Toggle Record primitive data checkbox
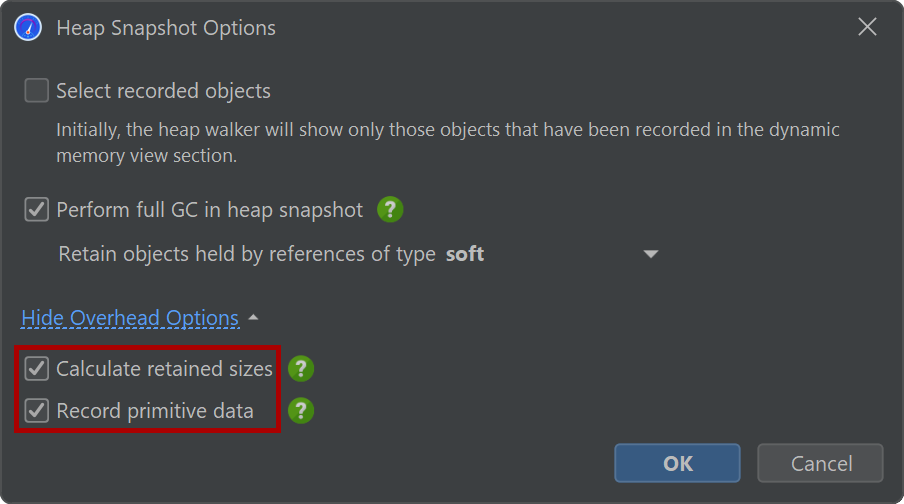This screenshot has width=904, height=504. [x=37, y=411]
